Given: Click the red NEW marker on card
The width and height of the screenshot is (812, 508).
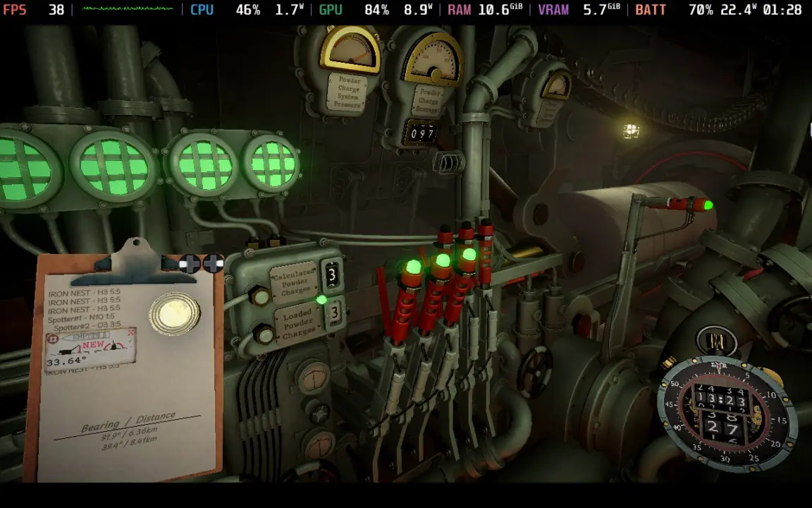Looking at the screenshot, I should [x=93, y=345].
